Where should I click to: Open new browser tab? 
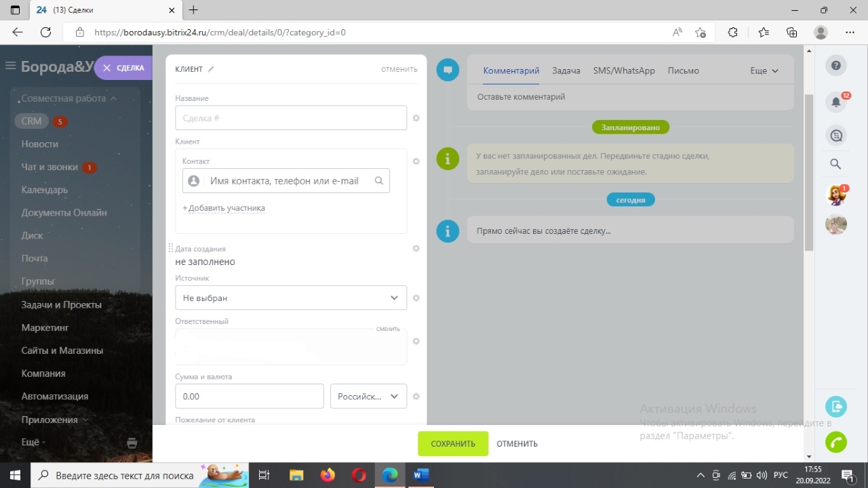click(193, 10)
